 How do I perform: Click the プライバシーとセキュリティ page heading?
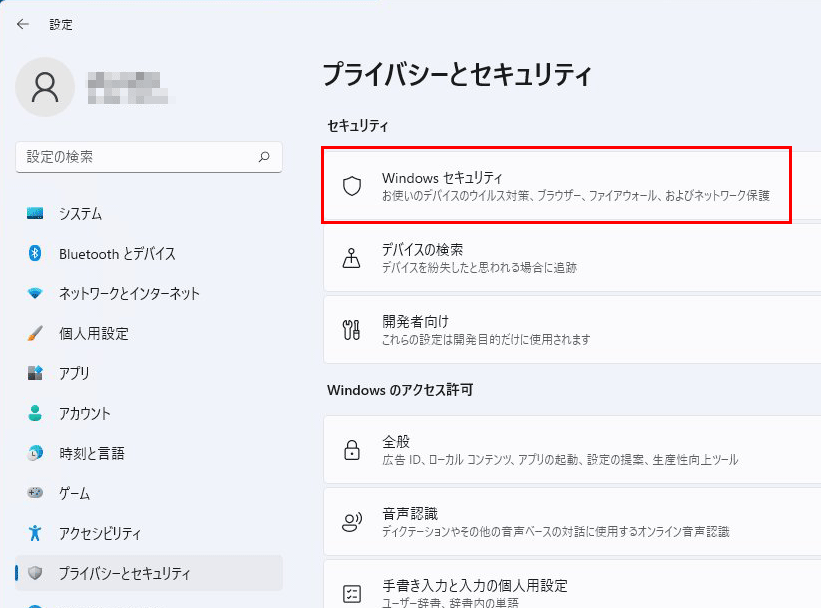point(457,74)
